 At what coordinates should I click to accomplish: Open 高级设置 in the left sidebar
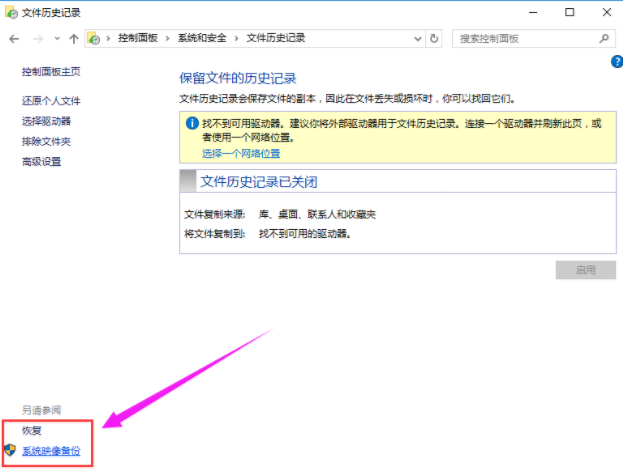tap(41, 162)
